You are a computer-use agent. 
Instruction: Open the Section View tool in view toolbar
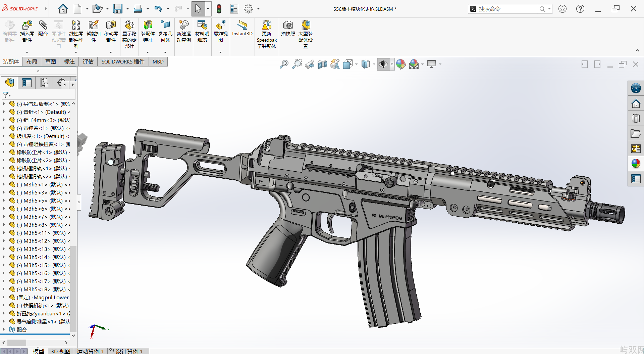tap(322, 64)
